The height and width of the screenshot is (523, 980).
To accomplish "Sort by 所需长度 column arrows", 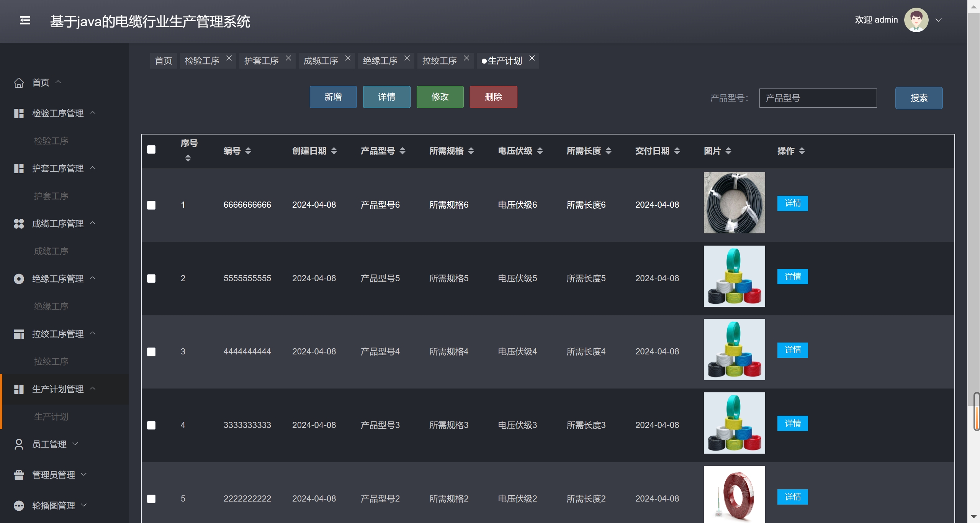I will [609, 151].
